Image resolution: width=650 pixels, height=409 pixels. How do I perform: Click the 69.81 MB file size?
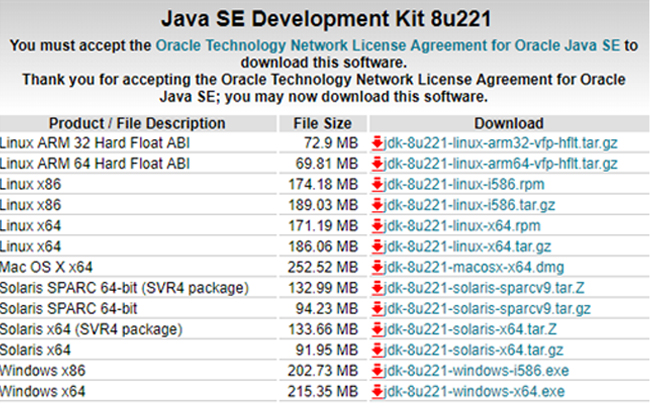[x=327, y=164]
